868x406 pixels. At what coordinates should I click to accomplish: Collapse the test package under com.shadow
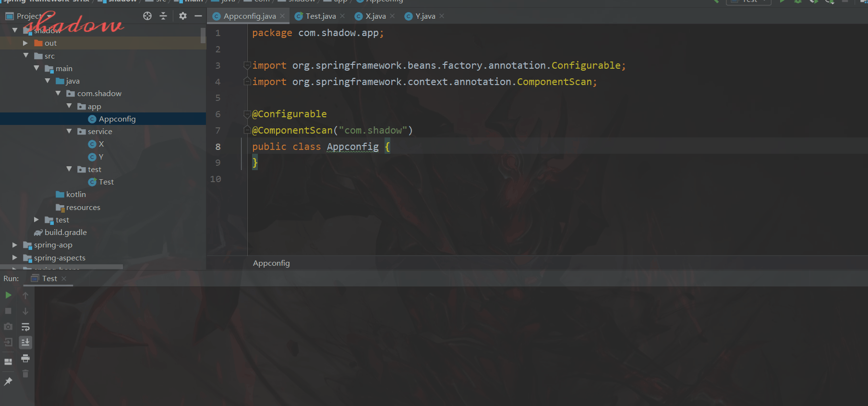(x=69, y=169)
